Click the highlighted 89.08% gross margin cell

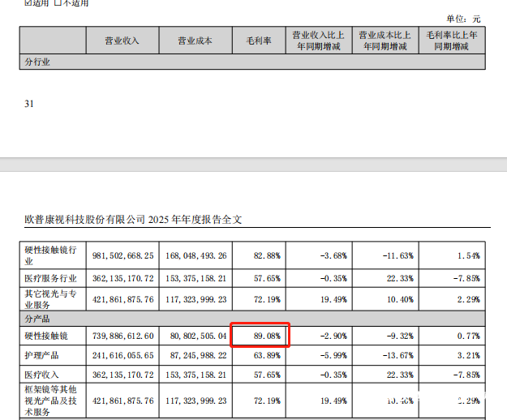(x=260, y=335)
